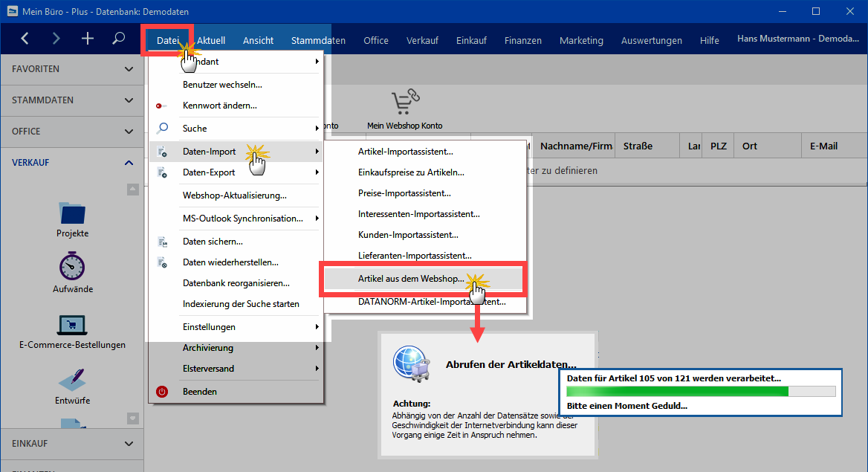Open the Auswertungen menu
This screenshot has height=472, width=868.
click(652, 40)
